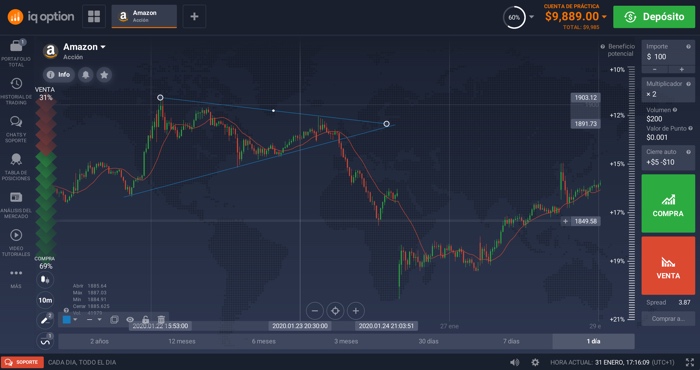Click the price alert bell icon
The height and width of the screenshot is (370, 700).
[x=85, y=75]
